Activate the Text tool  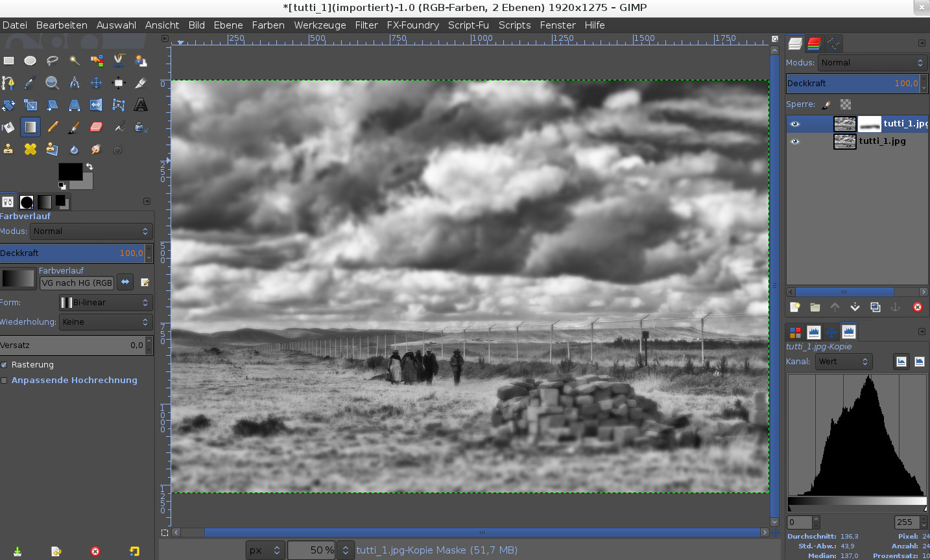pyautogui.click(x=141, y=105)
